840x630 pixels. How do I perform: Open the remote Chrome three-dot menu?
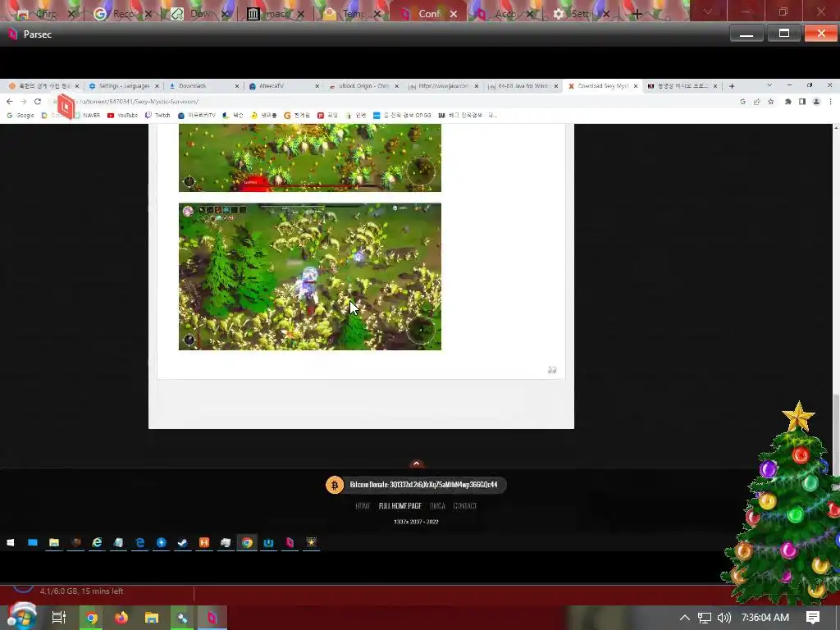(x=830, y=101)
